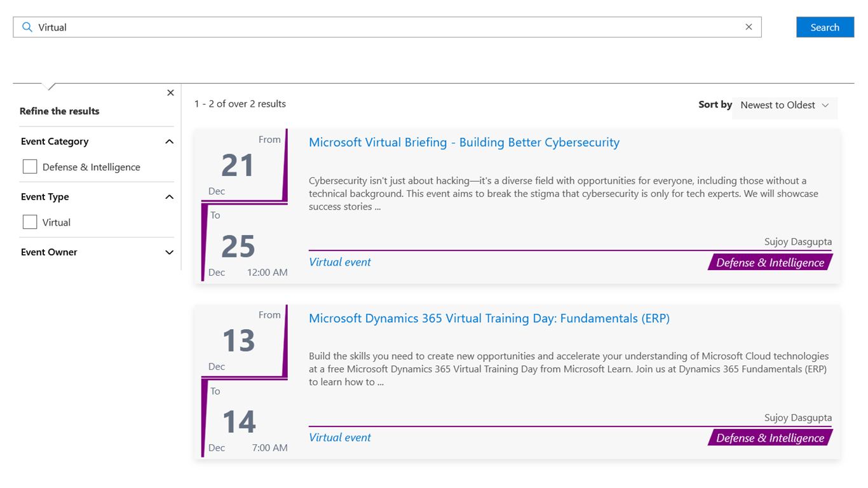Collapse the Event Type filter section

[169, 197]
